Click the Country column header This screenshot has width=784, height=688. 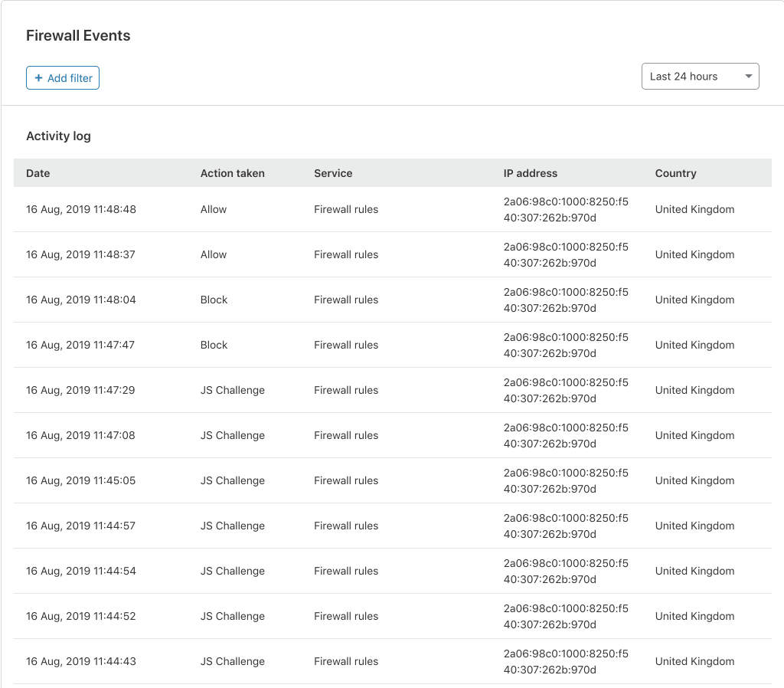click(x=675, y=173)
